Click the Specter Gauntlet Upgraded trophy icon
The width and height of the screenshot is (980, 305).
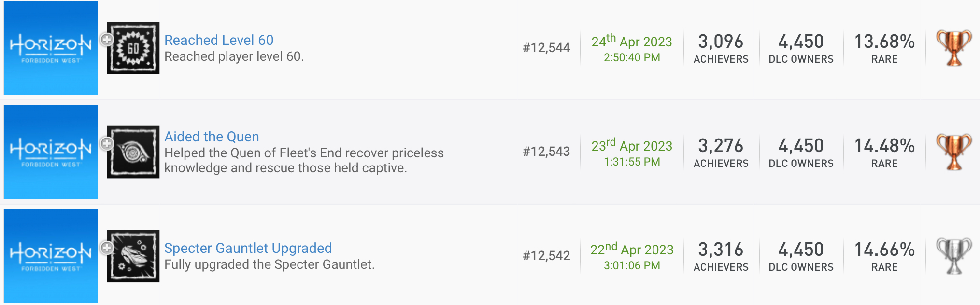pos(133,256)
